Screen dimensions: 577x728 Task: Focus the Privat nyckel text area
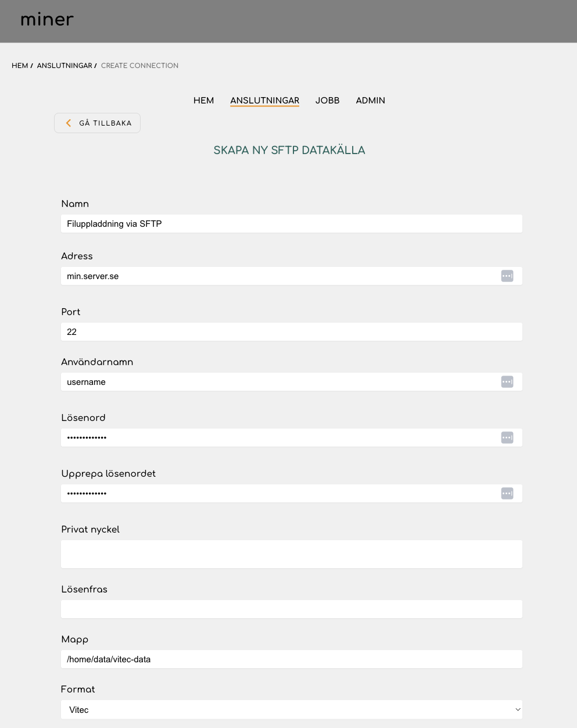click(x=292, y=554)
